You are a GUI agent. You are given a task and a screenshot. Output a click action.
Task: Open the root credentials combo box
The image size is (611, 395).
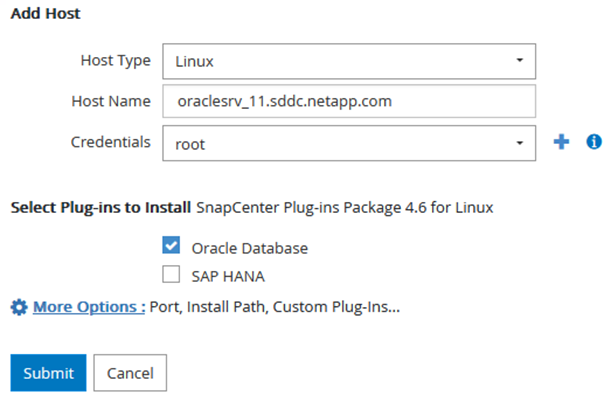pyautogui.click(x=349, y=143)
